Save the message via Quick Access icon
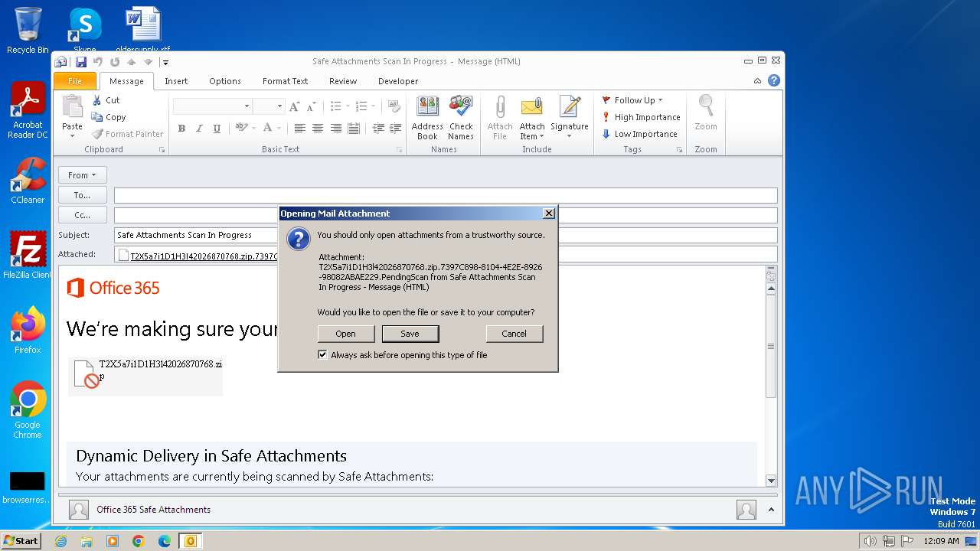This screenshot has width=980, height=551. 80,62
